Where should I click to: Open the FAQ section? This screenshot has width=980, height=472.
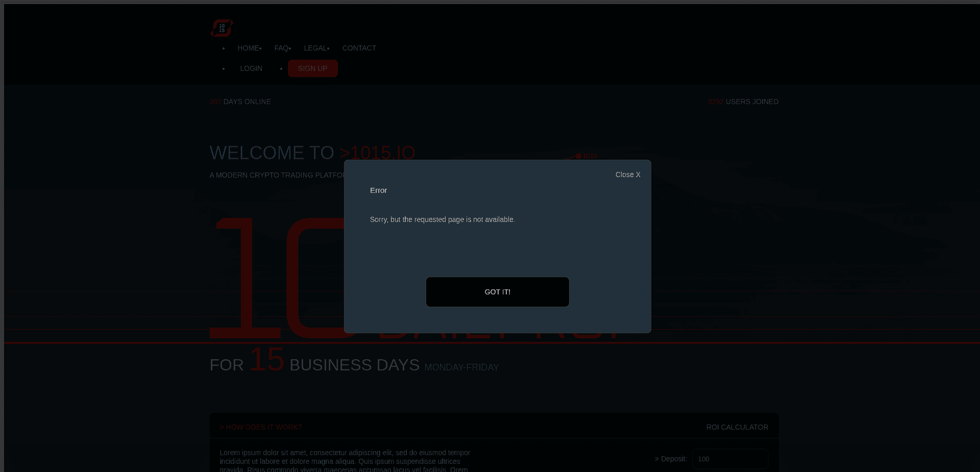tap(281, 48)
